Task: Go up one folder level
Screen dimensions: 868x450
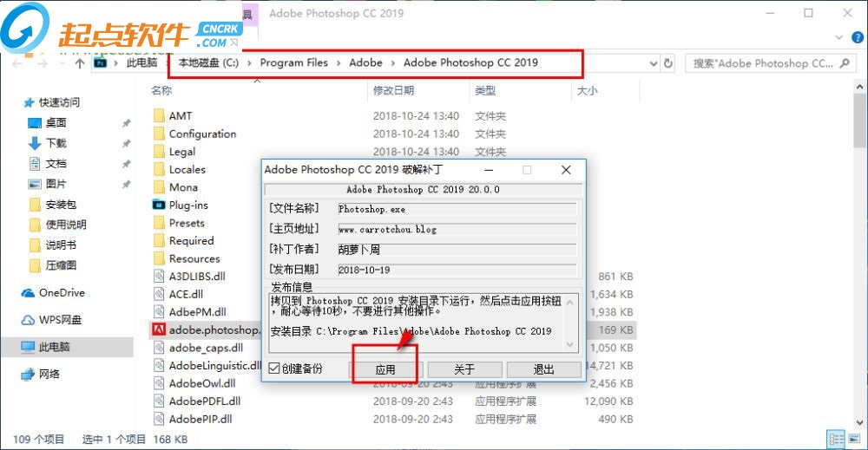Action: click(80, 63)
